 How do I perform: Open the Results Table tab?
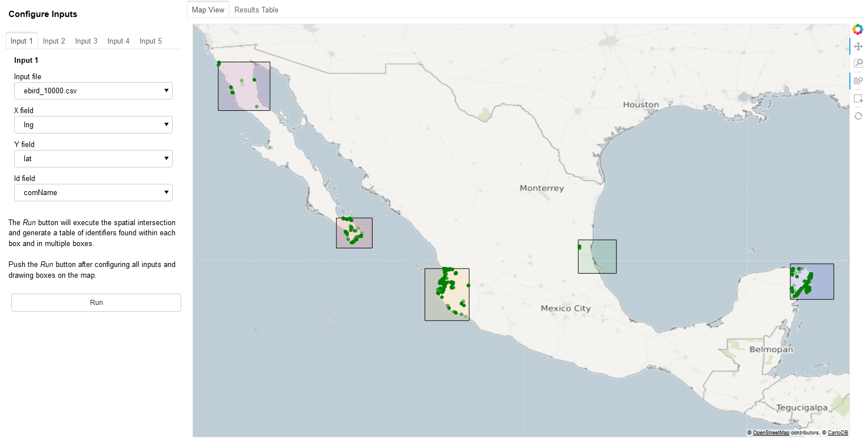[x=256, y=10]
